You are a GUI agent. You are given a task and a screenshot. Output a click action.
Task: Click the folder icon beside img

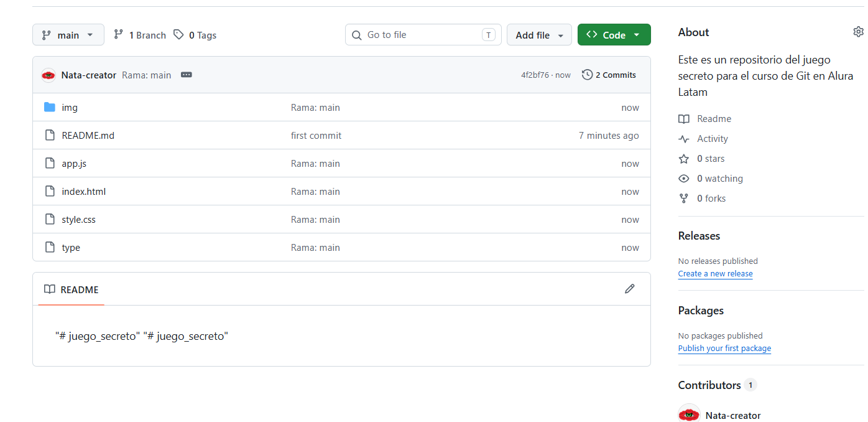50,107
